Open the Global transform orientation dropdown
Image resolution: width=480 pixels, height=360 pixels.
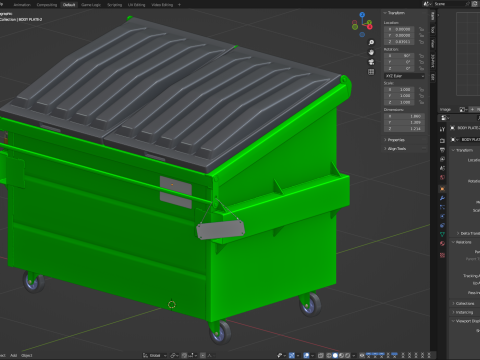click(x=155, y=355)
